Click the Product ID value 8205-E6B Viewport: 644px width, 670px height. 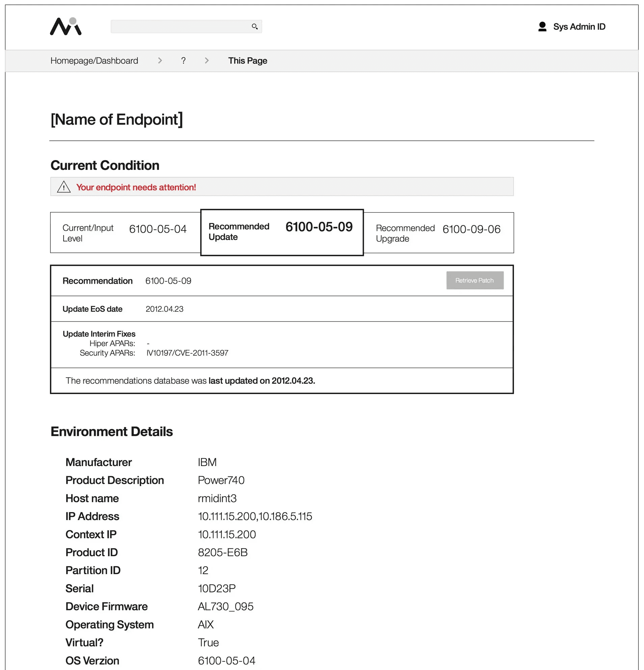click(223, 552)
